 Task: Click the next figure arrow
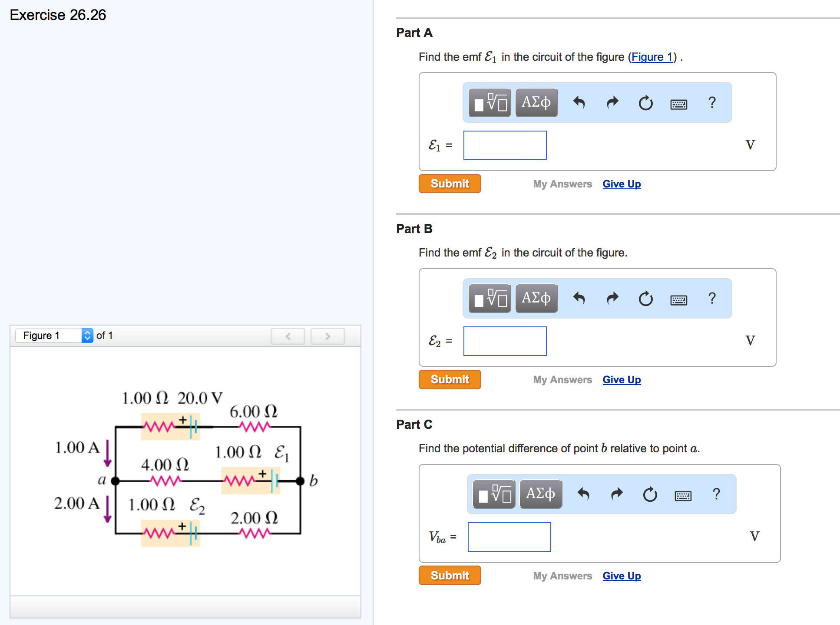327,336
